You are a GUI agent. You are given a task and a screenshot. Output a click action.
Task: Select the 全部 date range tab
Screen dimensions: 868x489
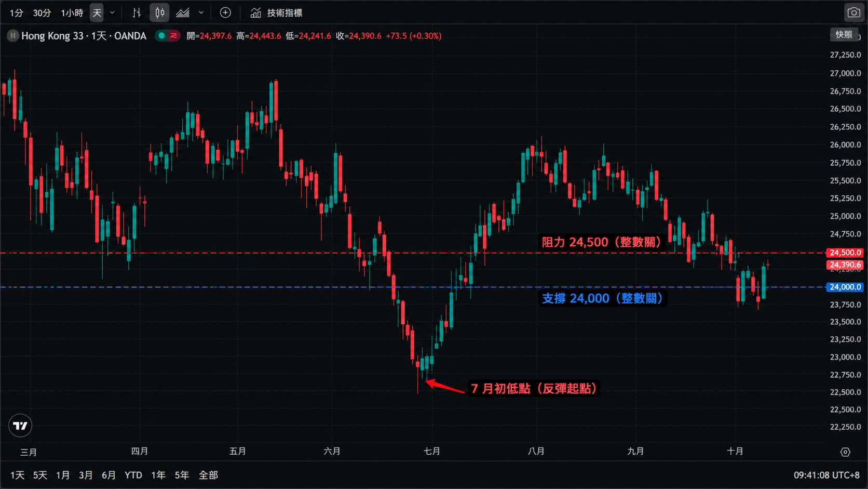(208, 475)
